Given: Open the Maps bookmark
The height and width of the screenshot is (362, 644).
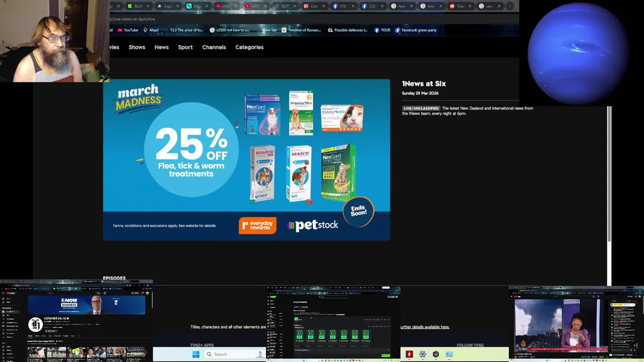Looking at the screenshot, I should [x=151, y=30].
